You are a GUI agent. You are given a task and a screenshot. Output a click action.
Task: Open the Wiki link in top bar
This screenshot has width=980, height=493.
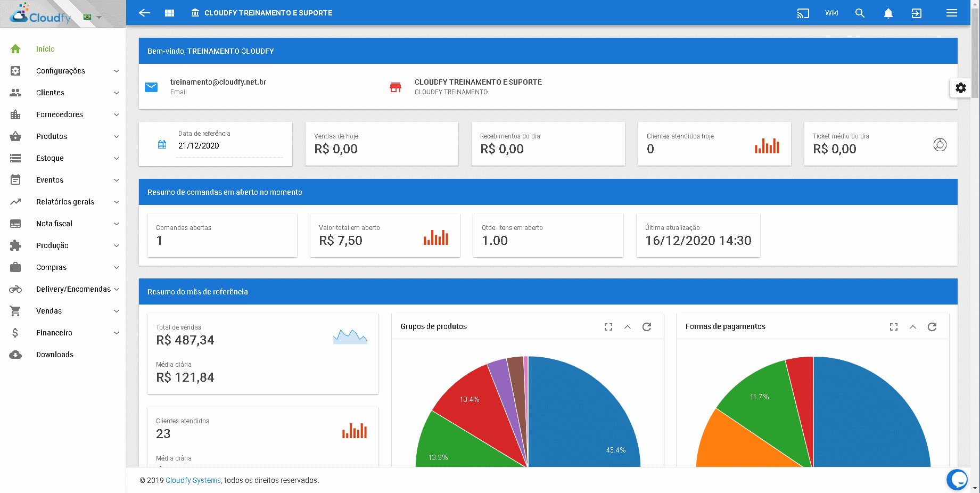(831, 13)
